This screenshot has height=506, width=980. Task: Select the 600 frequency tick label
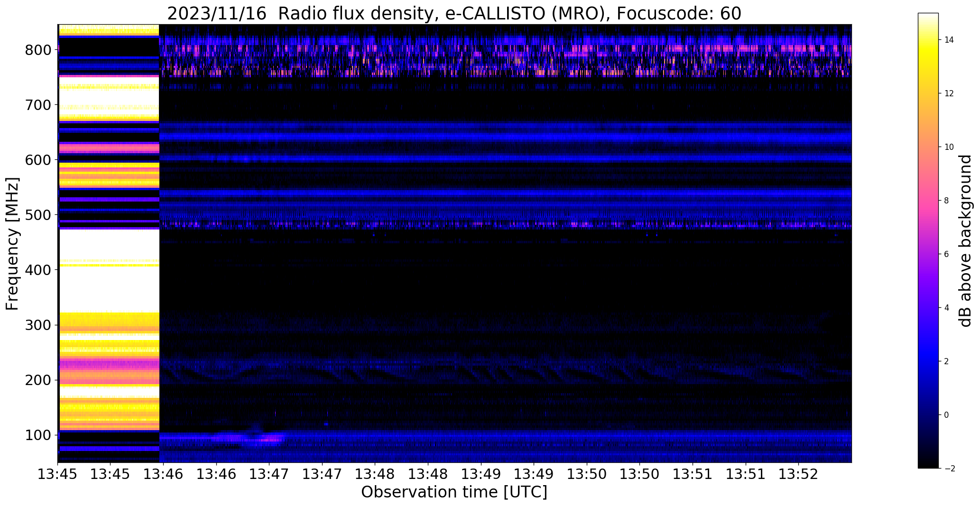pos(38,160)
